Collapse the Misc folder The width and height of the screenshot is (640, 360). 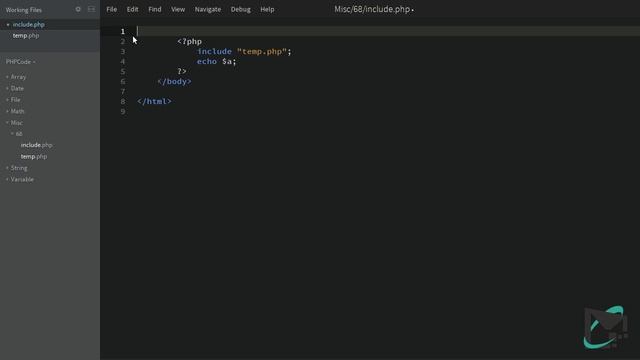16,122
